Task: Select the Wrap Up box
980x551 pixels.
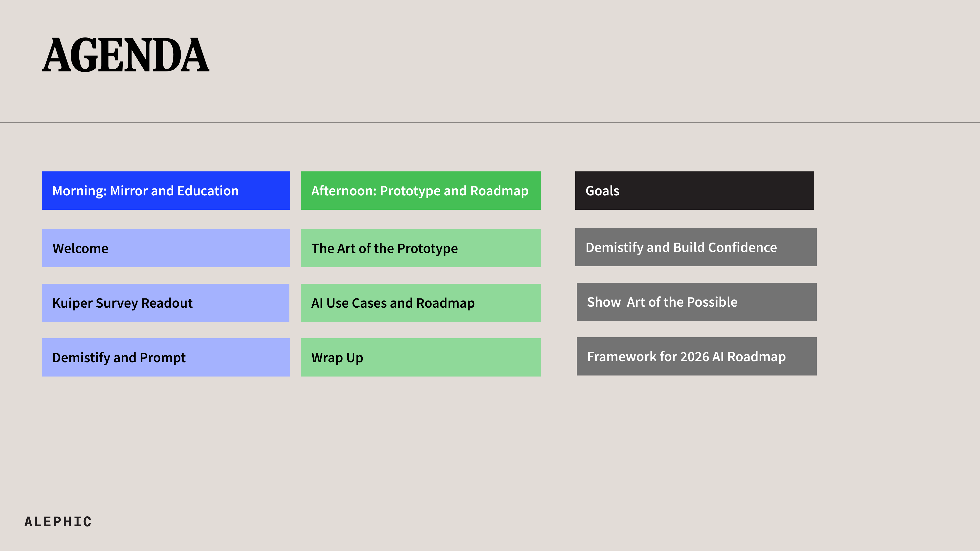Action: [x=421, y=357]
